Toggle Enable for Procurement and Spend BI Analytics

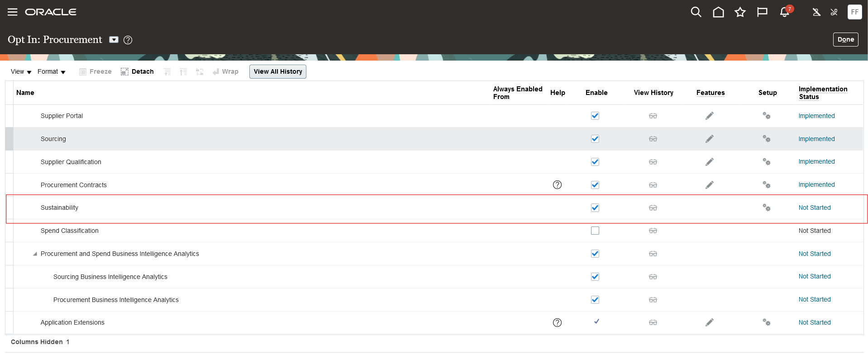pos(595,254)
